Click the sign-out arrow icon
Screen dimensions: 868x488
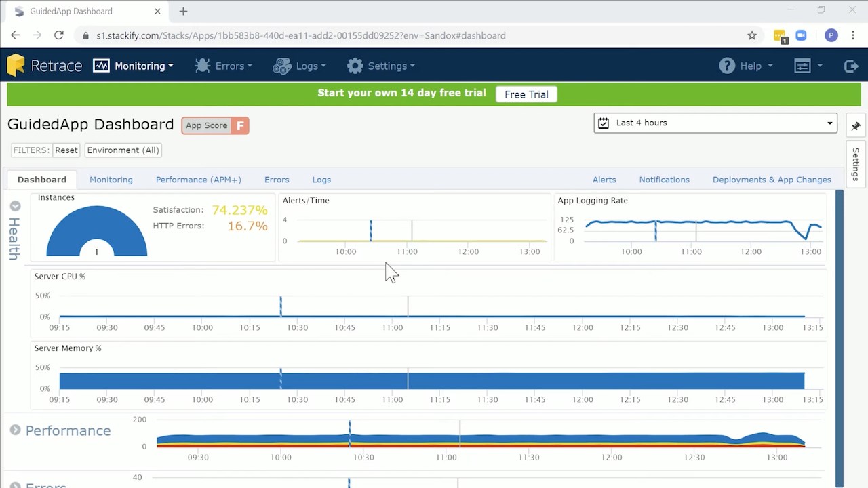pyautogui.click(x=851, y=66)
